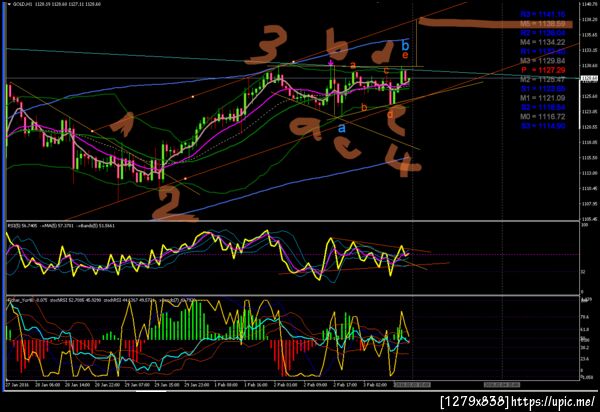This screenshot has height=412, width=600.
Task: Click the 2 Feb 09:00 time axis label
Action: [x=315, y=384]
